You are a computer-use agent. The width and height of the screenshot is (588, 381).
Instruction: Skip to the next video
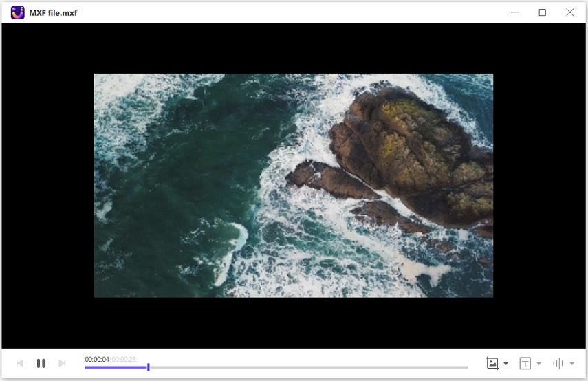[x=62, y=363]
